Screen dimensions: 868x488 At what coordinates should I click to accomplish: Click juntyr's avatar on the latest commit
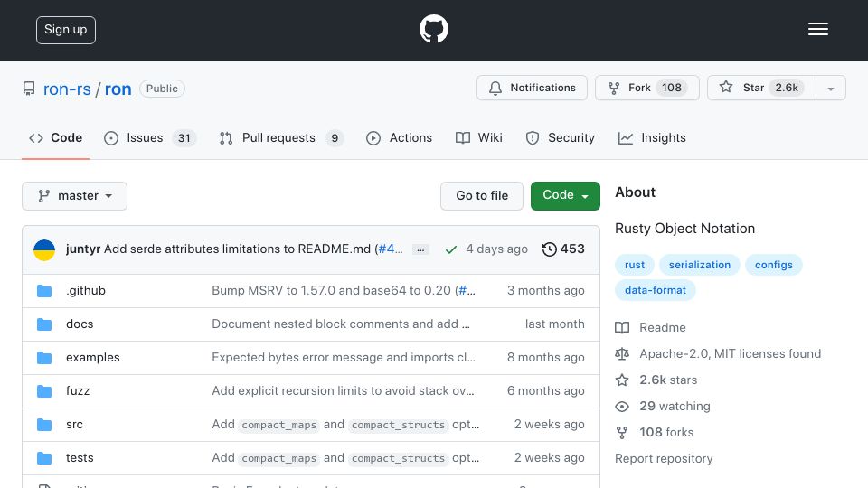[x=44, y=250]
